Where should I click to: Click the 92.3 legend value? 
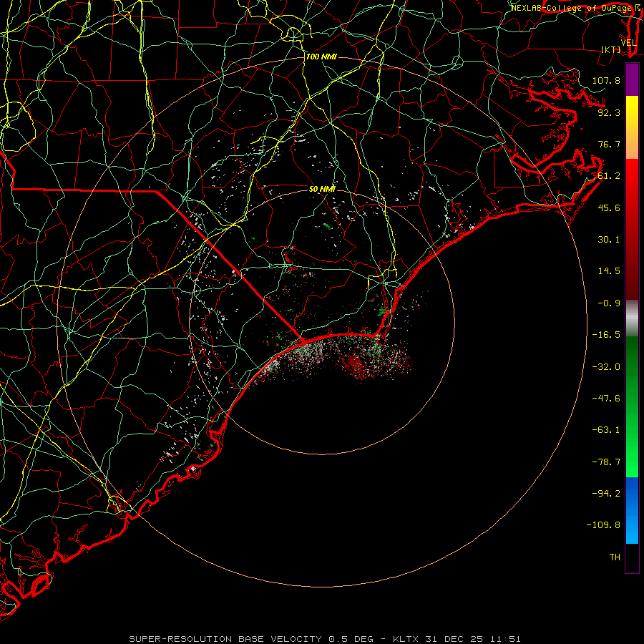609,112
